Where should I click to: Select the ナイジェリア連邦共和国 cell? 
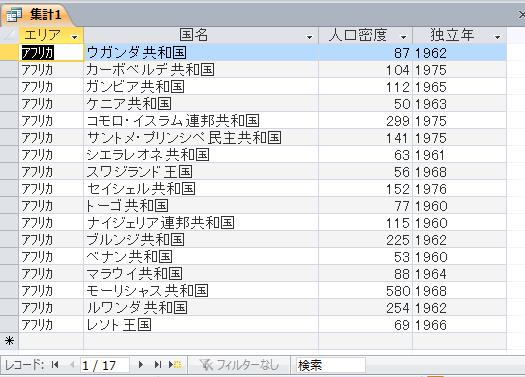click(x=201, y=223)
